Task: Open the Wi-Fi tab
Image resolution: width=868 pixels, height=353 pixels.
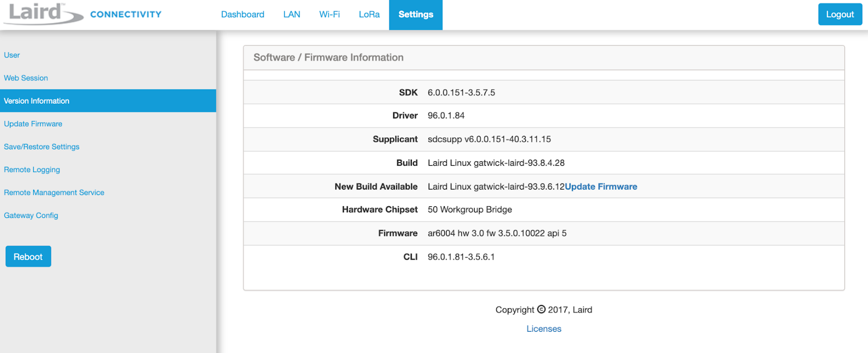Action: (329, 15)
